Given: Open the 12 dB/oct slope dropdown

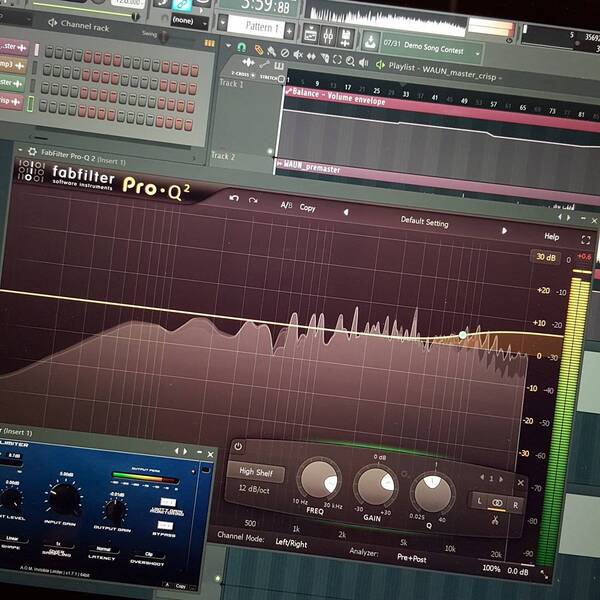Looking at the screenshot, I should click(253, 489).
